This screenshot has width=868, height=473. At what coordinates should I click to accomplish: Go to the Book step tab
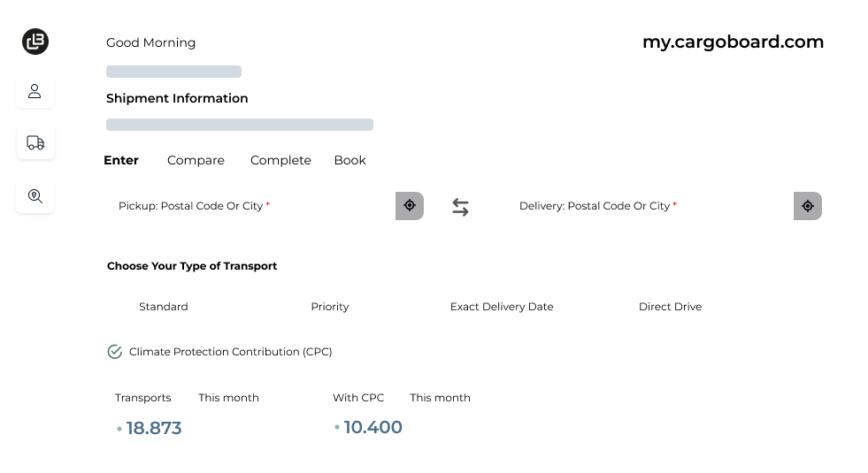[x=350, y=160]
